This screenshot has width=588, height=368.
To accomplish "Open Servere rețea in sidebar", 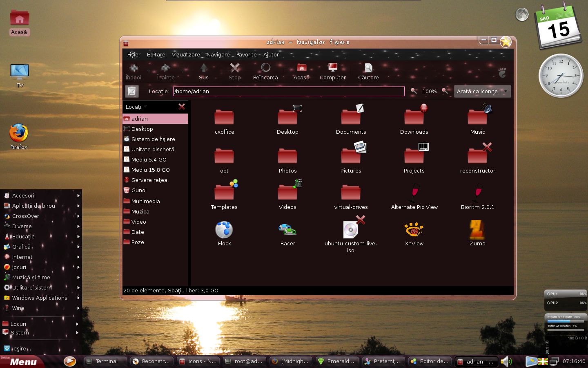I will pyautogui.click(x=155, y=180).
